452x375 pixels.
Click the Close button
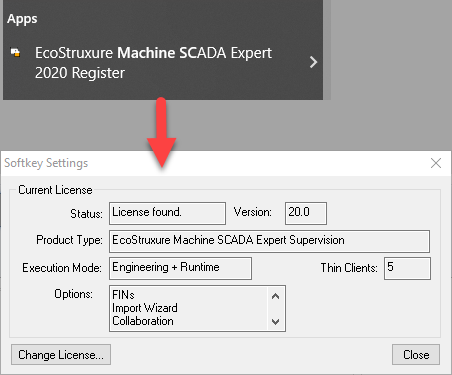click(416, 355)
